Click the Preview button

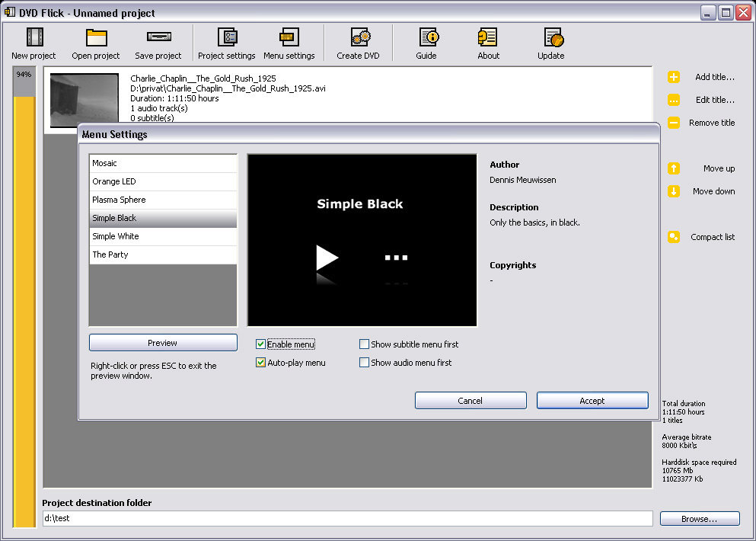tap(163, 343)
